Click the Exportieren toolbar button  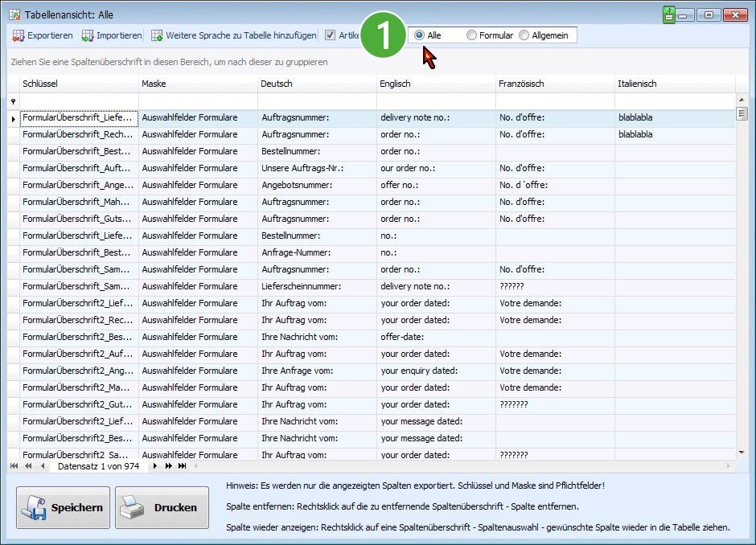click(42, 35)
